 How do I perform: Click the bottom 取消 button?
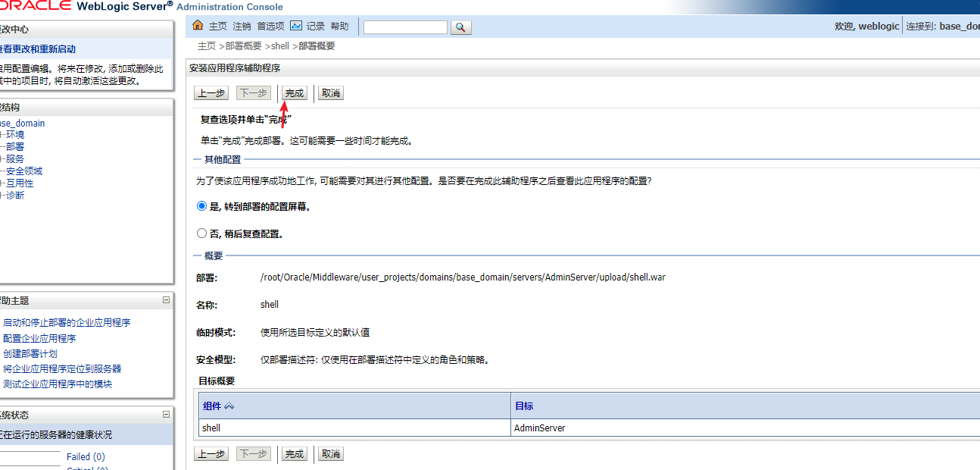point(331,454)
